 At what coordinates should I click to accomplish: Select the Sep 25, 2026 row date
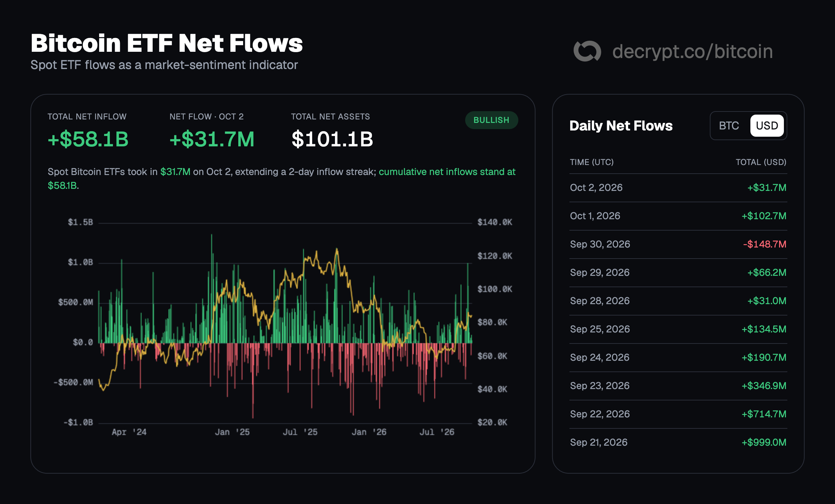(x=600, y=329)
